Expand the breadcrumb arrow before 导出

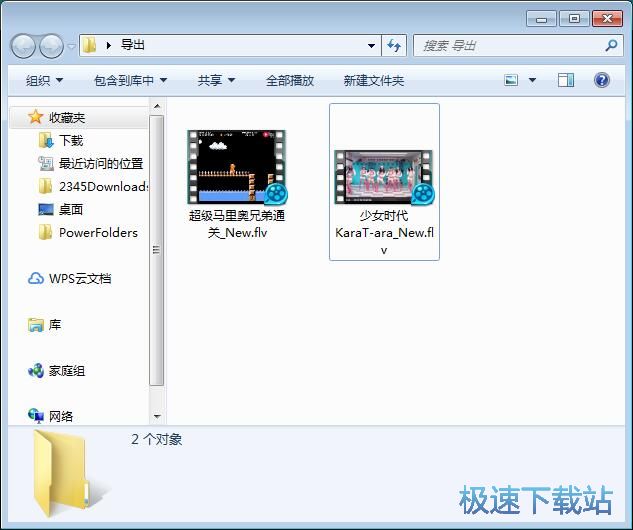tap(108, 45)
